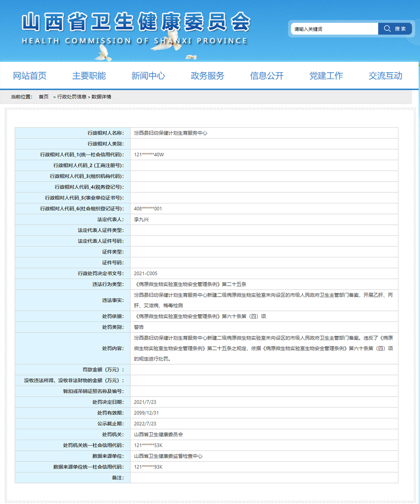Click the 首页 breadcrumb link

click(44, 97)
